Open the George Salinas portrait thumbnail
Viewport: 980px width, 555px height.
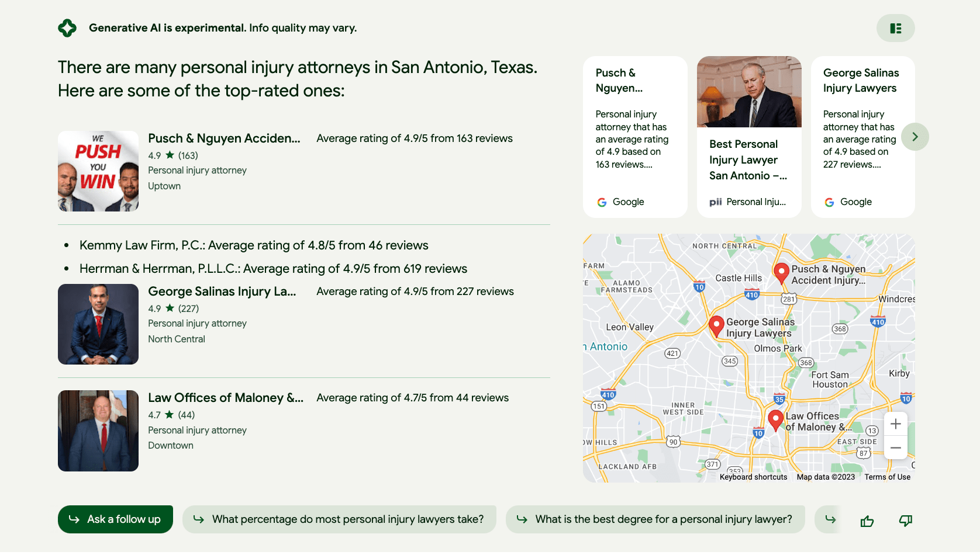[98, 324]
